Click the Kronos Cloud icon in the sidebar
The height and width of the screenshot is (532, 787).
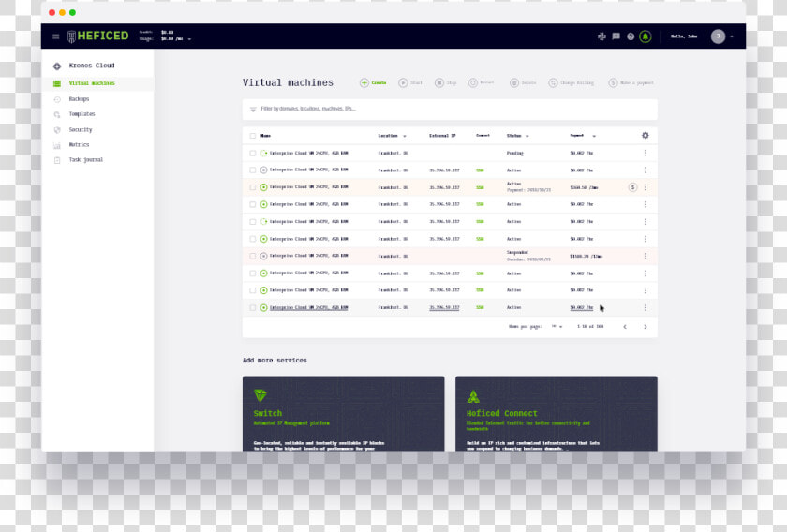click(x=57, y=66)
